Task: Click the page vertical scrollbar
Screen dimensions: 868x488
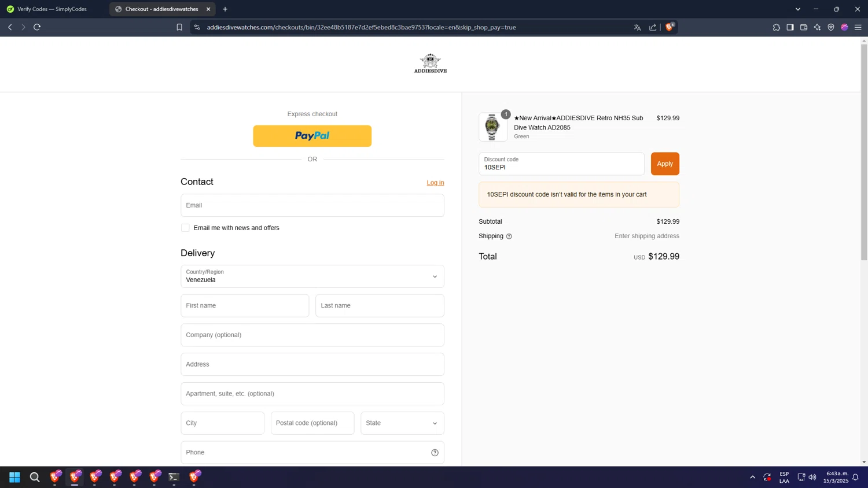Action: (x=864, y=151)
